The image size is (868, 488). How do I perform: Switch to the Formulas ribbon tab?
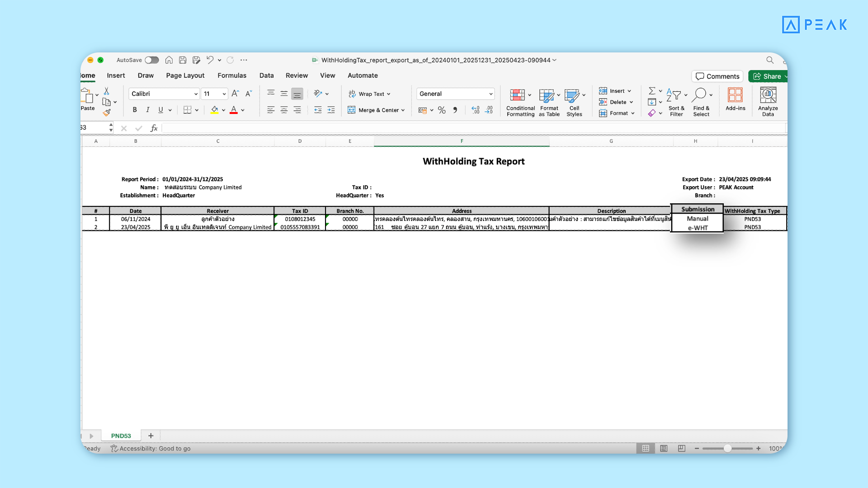(232, 75)
